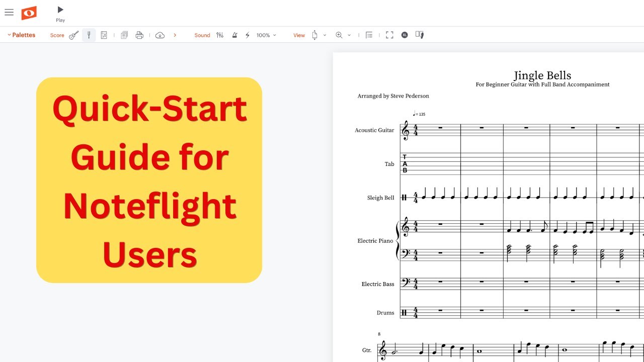Screen dimensions: 644x362
Task: Start playback with the Play button
Action: (60, 14)
